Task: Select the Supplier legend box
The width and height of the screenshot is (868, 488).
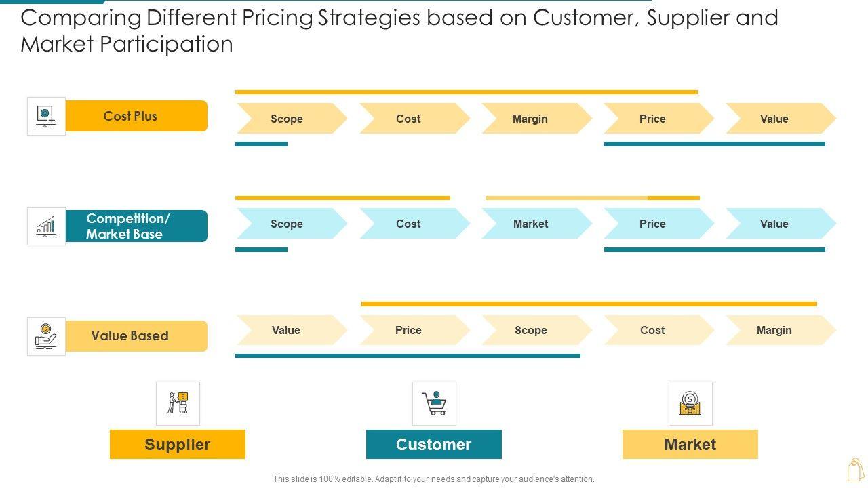Action: click(178, 445)
